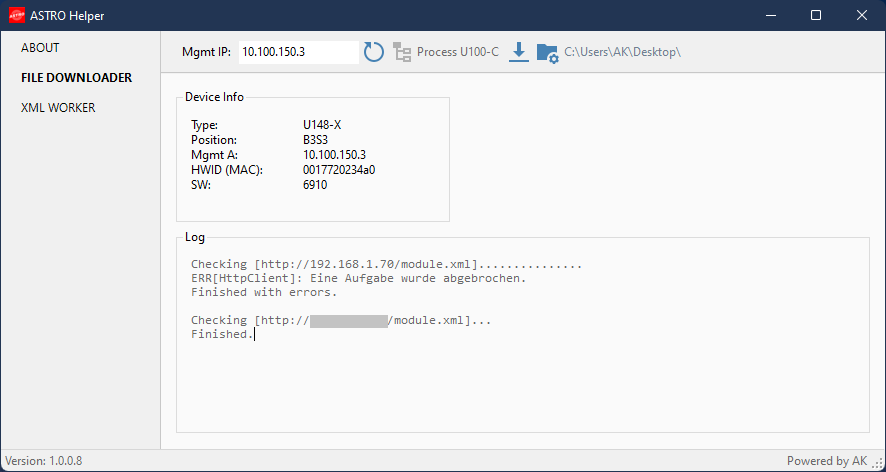Click the refresh icon beside Mgmt IP
Viewport: 886px width, 472px height.
coord(373,52)
